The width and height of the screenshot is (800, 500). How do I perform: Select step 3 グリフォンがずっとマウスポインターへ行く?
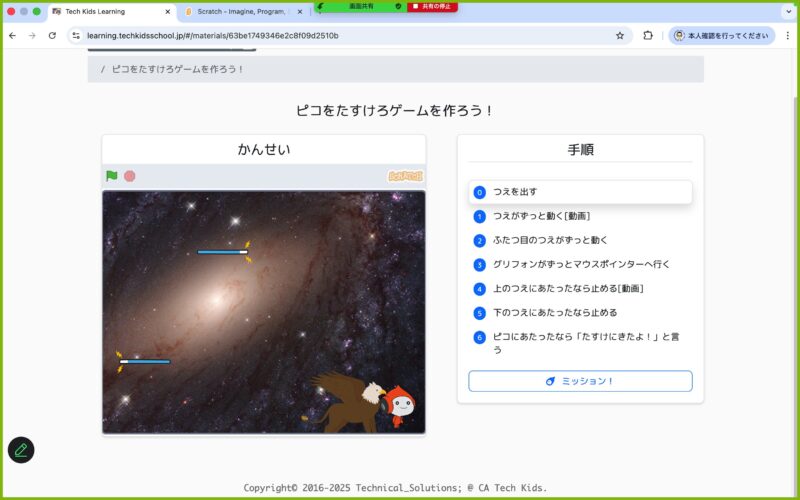[580, 264]
